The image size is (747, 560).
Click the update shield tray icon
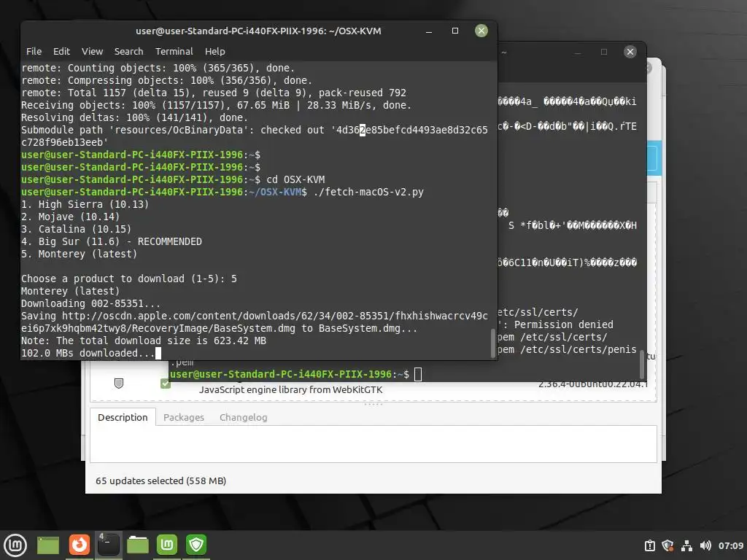pyautogui.click(x=668, y=545)
